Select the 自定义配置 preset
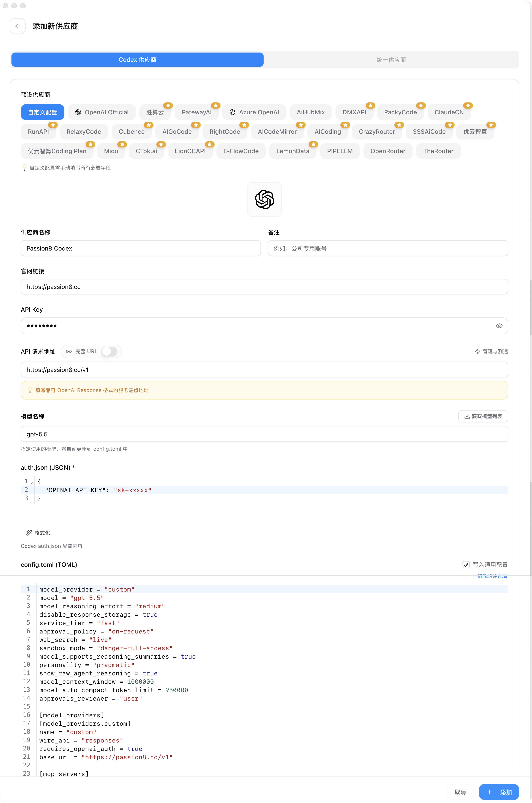 (x=42, y=112)
